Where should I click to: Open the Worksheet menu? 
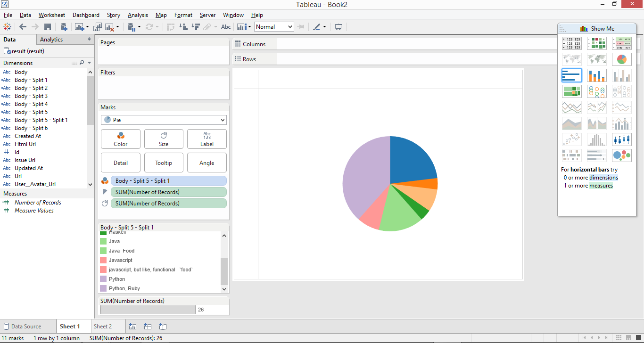[x=52, y=15]
